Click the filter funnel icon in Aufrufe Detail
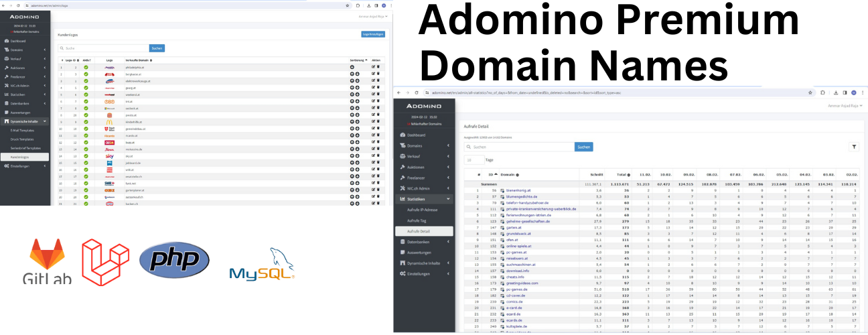This screenshot has width=868, height=335. (855, 147)
